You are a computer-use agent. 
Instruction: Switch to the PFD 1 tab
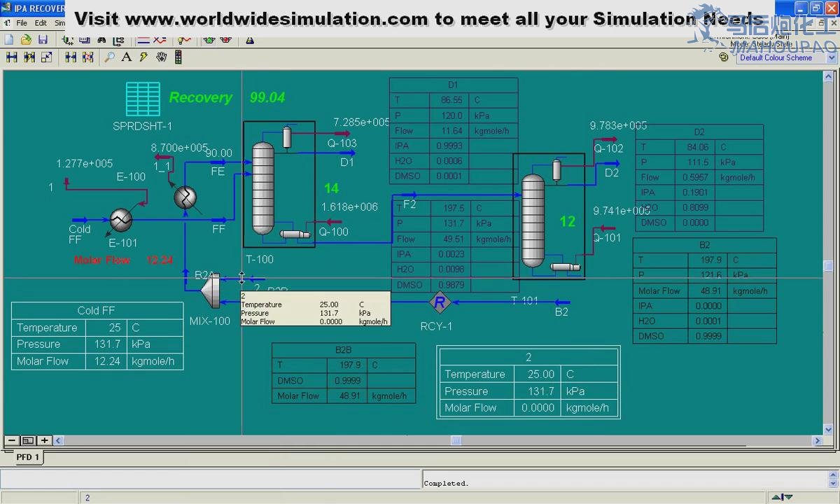pos(28,457)
